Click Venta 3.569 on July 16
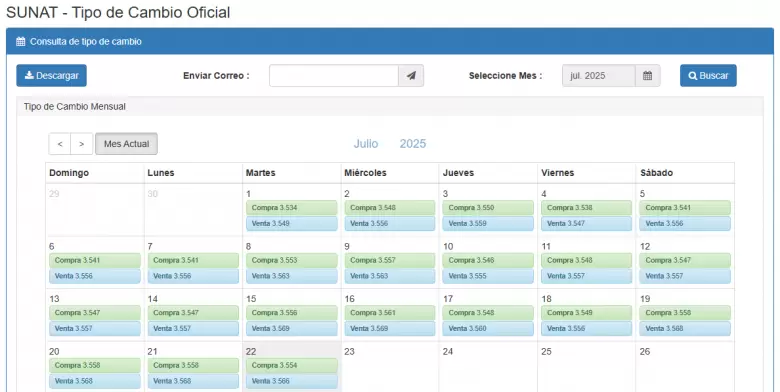 click(x=390, y=329)
